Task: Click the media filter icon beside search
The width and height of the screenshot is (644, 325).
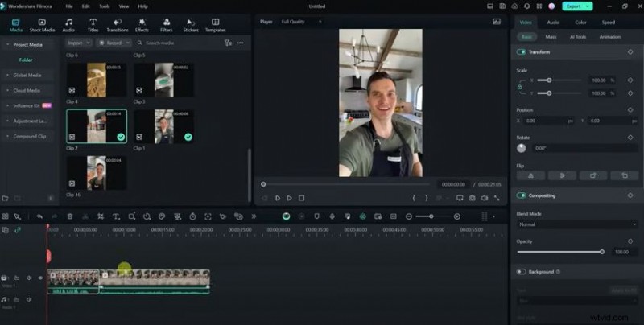Action: 228,43
